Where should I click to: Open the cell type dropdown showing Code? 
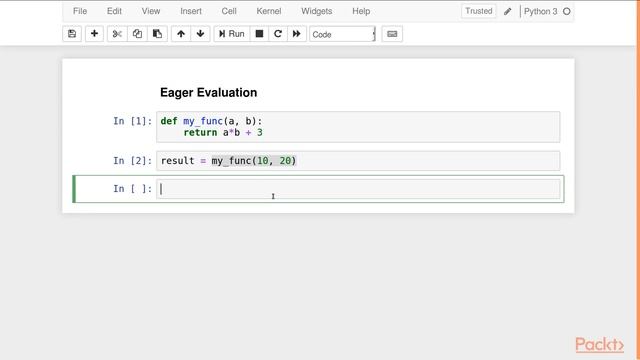[x=342, y=34]
